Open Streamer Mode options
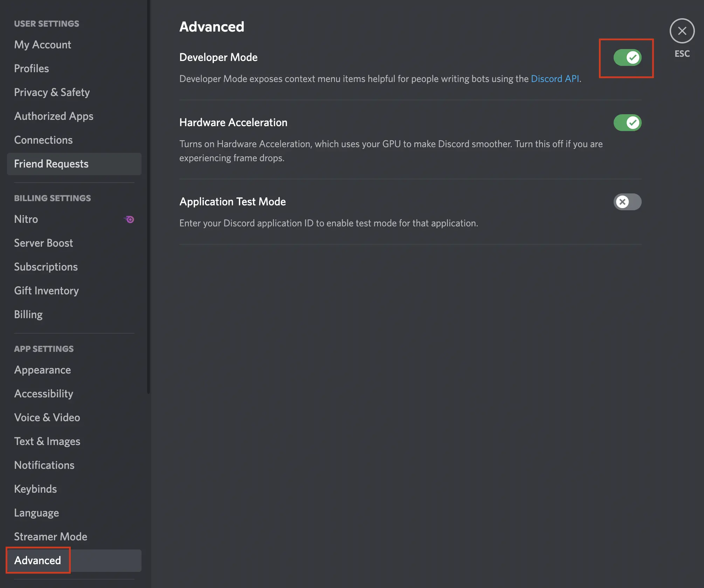The width and height of the screenshot is (704, 588). [x=50, y=536]
